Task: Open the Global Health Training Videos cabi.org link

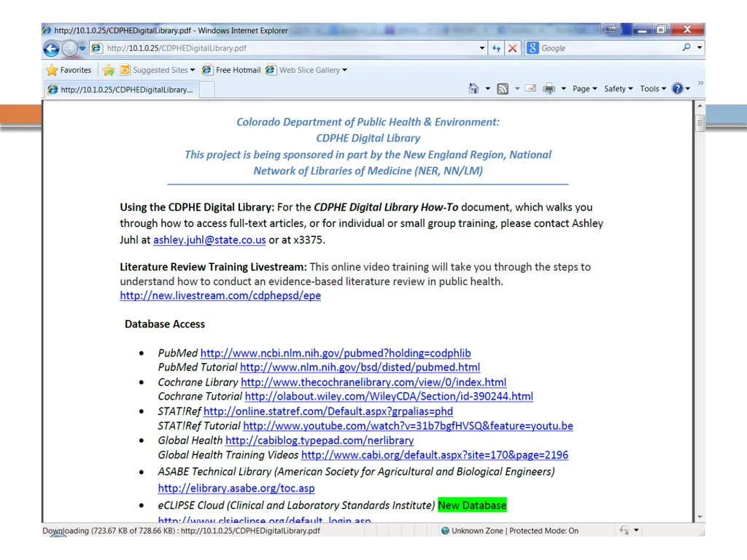Action: pyautogui.click(x=435, y=455)
